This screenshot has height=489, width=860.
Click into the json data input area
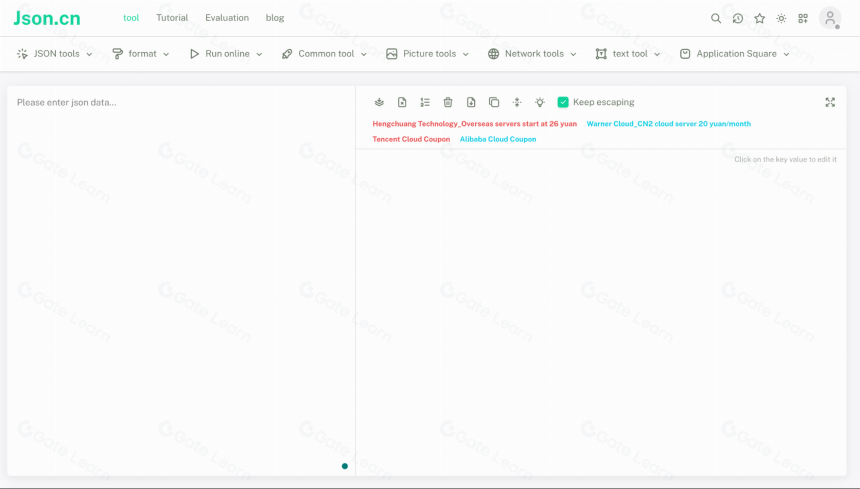(181, 281)
